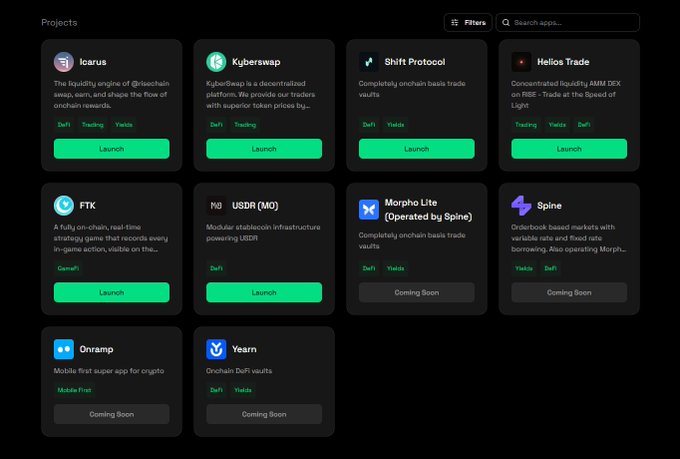
Task: Click the Yearn logo icon
Action: 216,349
